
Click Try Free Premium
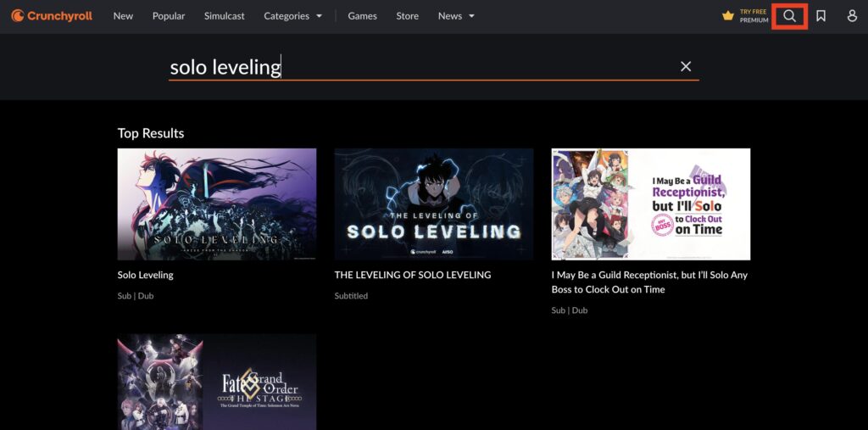click(754, 16)
